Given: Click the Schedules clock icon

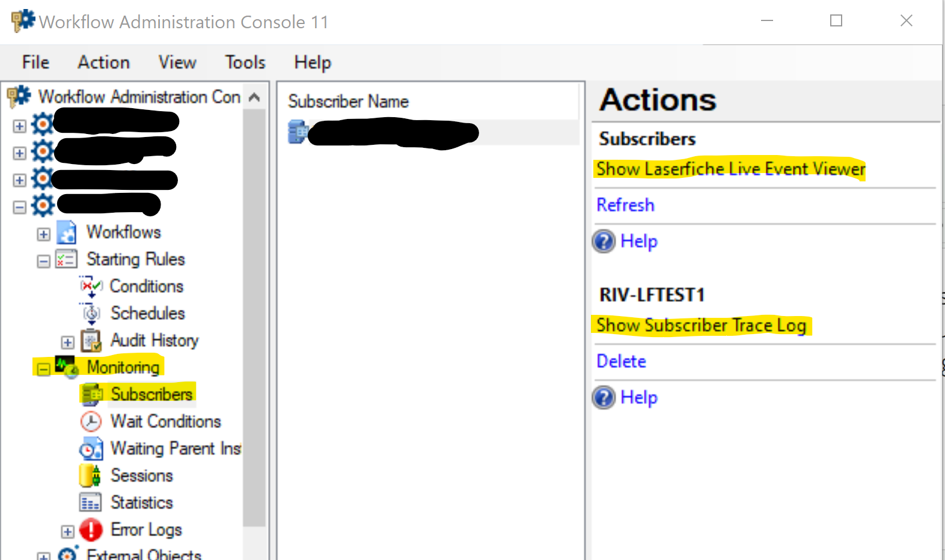Looking at the screenshot, I should [x=91, y=313].
